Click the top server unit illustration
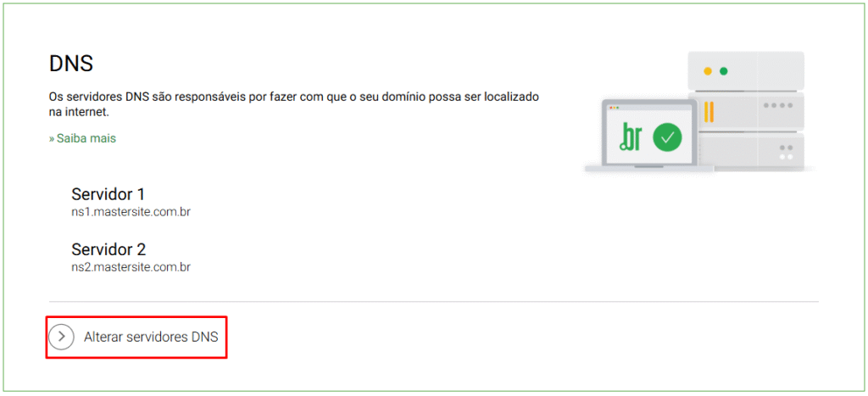This screenshot has width=868, height=396. [746, 71]
